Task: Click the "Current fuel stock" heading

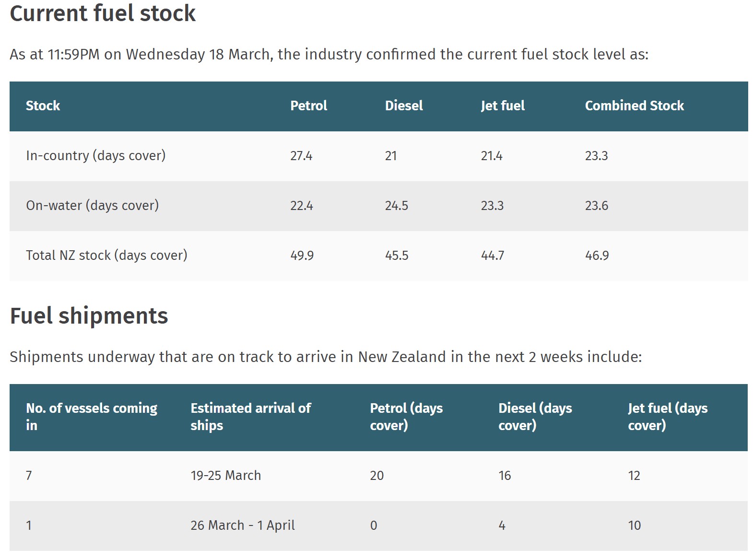Action: point(103,13)
